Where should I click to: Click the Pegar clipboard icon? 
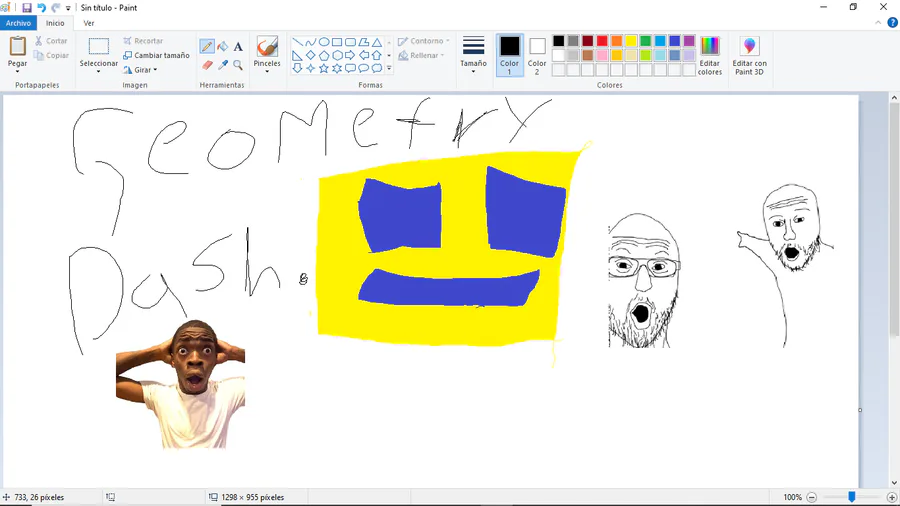17,46
